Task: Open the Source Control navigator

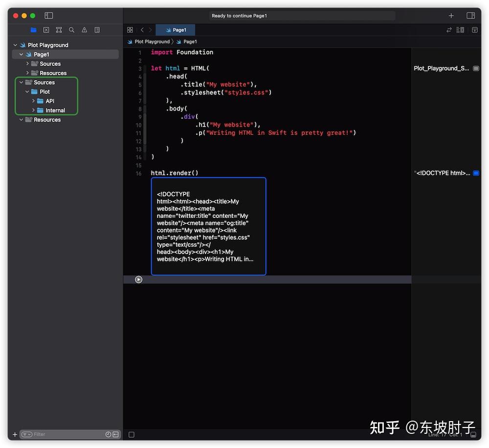Action: pyautogui.click(x=46, y=30)
